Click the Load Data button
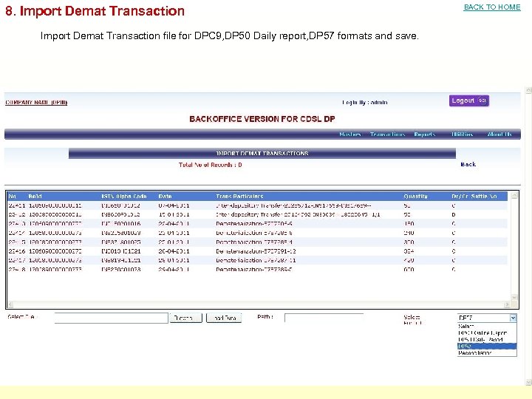This screenshot has width=532, height=399. [224, 318]
